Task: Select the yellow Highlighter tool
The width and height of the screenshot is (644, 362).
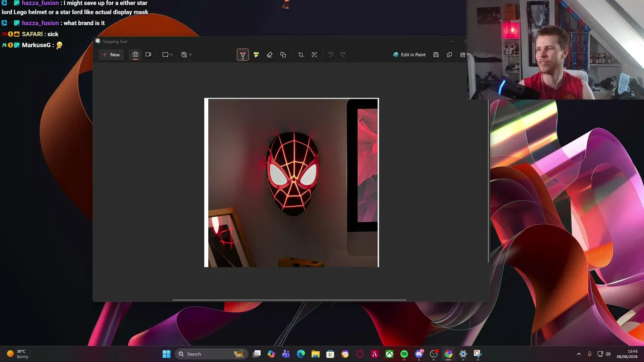Action: (256, 55)
